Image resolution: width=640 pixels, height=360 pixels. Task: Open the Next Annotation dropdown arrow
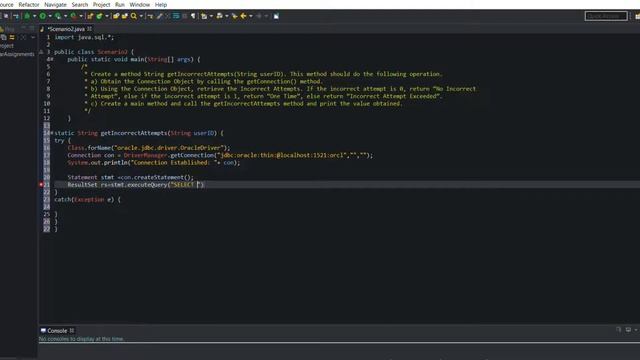211,16
